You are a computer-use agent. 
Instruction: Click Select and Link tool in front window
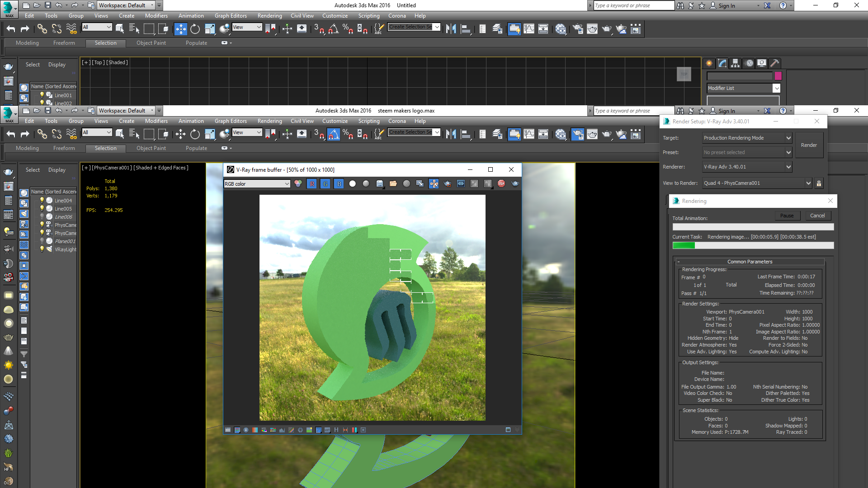[x=42, y=134]
